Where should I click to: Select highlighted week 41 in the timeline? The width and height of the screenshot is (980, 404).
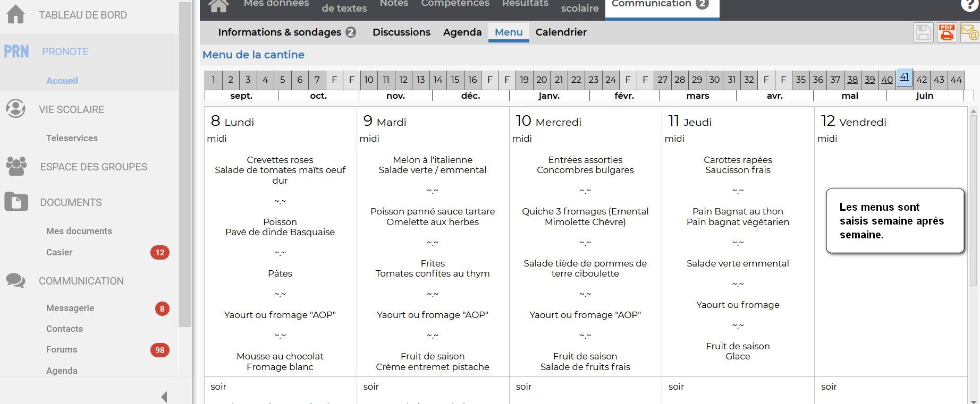tap(904, 77)
